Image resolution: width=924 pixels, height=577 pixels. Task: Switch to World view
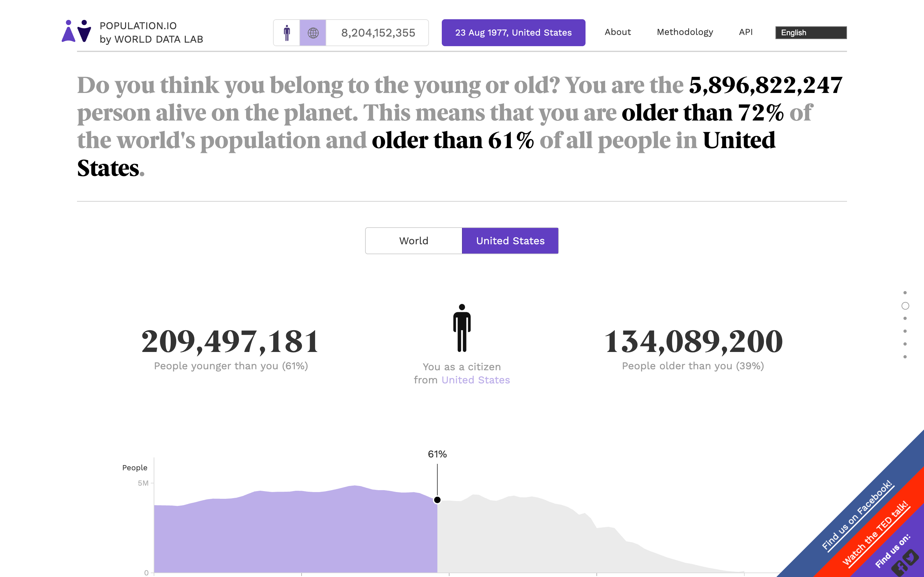point(413,240)
